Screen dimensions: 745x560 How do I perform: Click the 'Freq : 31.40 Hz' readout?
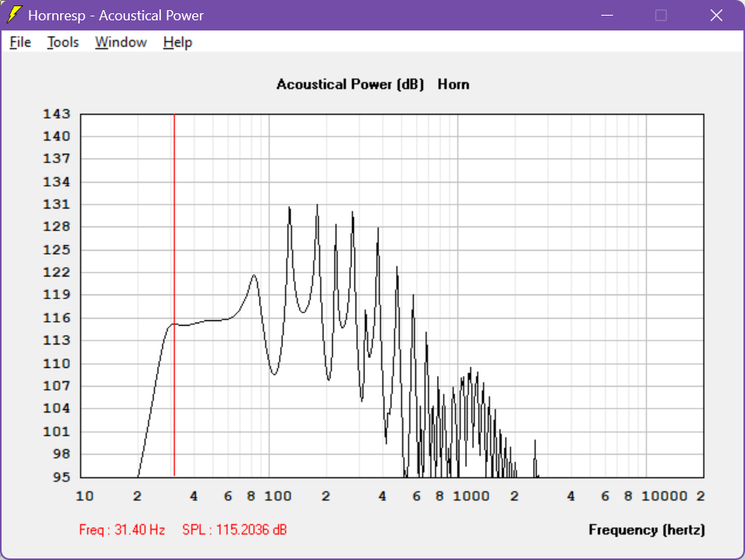click(122, 530)
